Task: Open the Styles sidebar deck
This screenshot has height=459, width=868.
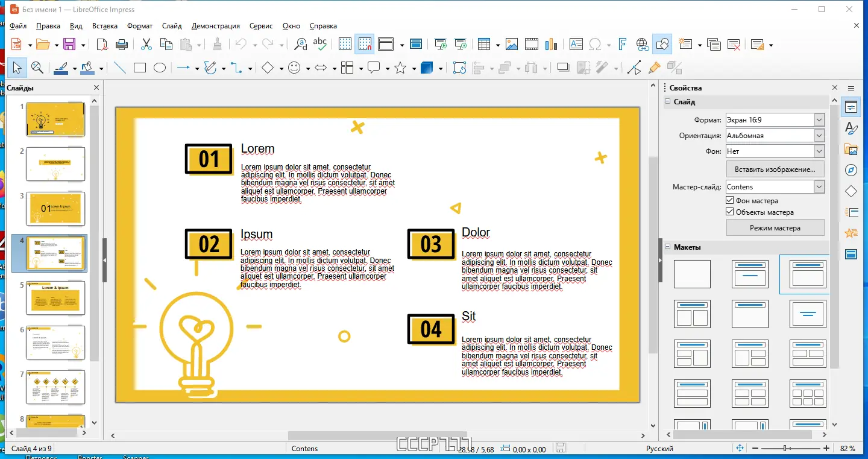Action: pos(851,128)
